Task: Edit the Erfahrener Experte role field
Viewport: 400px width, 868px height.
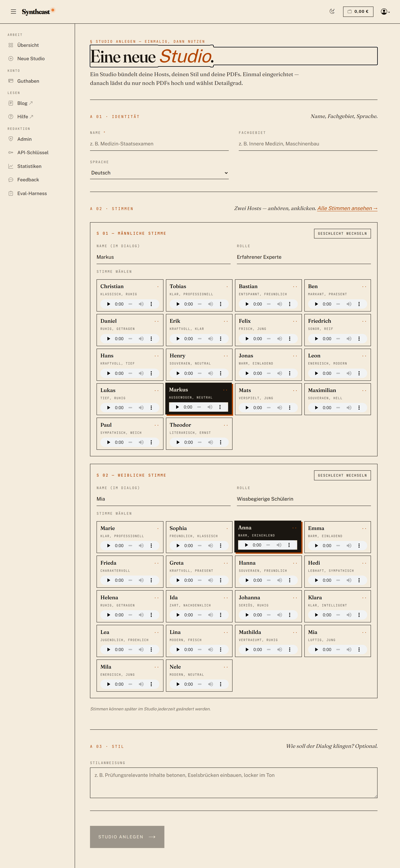Action: click(x=304, y=257)
